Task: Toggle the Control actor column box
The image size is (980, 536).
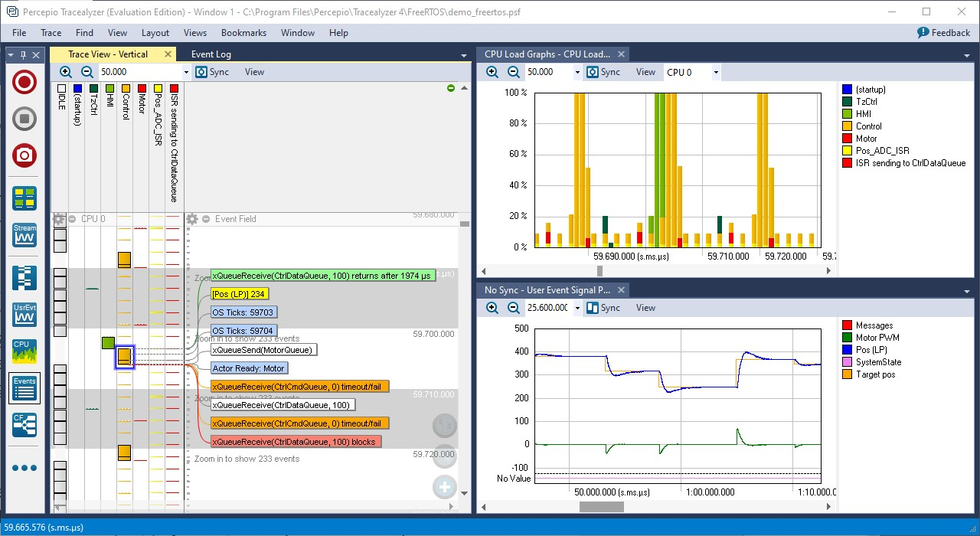Action: point(126,89)
